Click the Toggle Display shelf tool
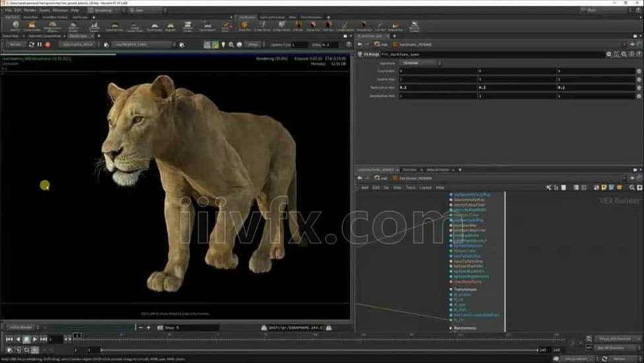This screenshot has width=644, height=363. (94, 26)
